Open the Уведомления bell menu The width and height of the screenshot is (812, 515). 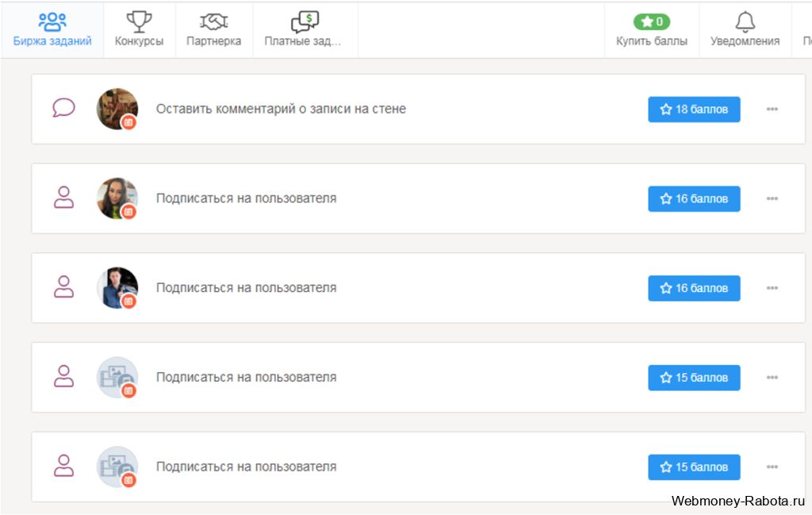click(745, 30)
